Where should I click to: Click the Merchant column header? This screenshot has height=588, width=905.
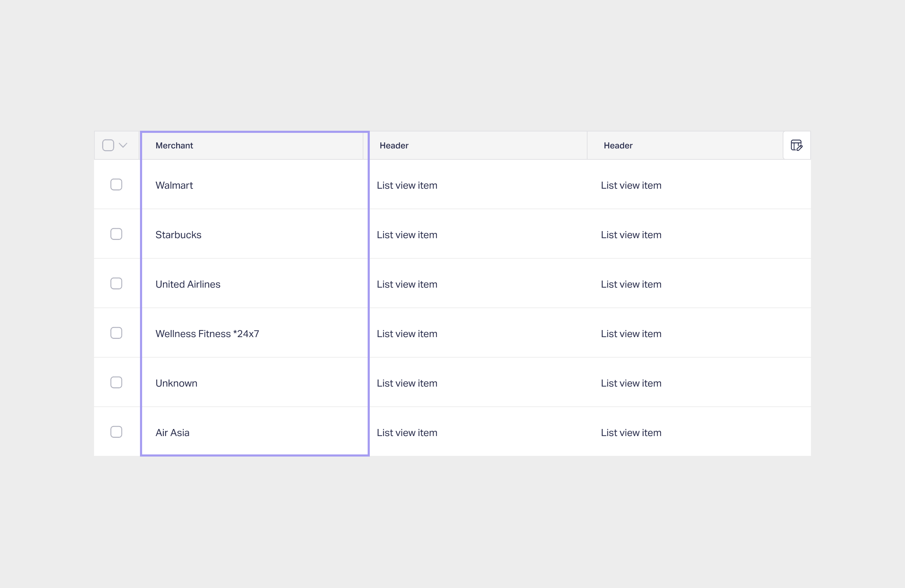pyautogui.click(x=174, y=146)
